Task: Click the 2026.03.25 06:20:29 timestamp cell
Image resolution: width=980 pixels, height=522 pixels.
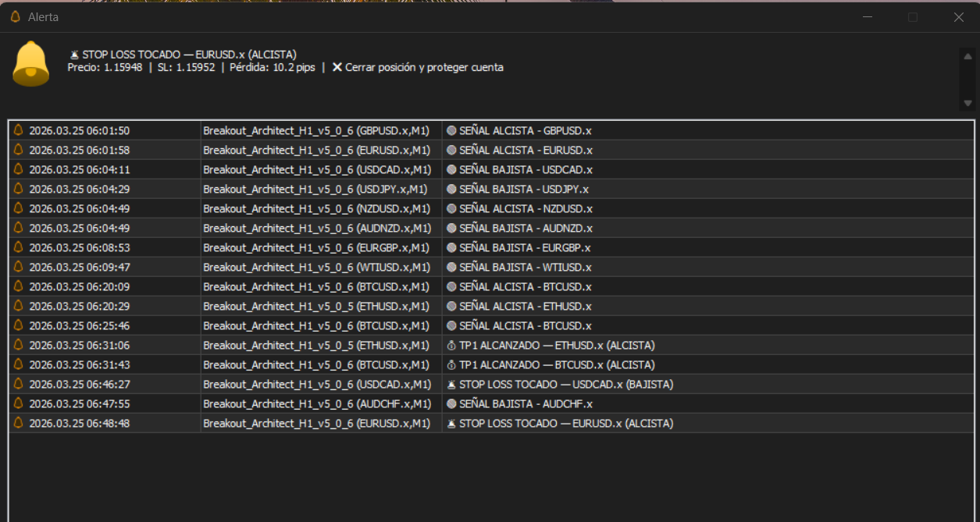Action: (x=80, y=306)
